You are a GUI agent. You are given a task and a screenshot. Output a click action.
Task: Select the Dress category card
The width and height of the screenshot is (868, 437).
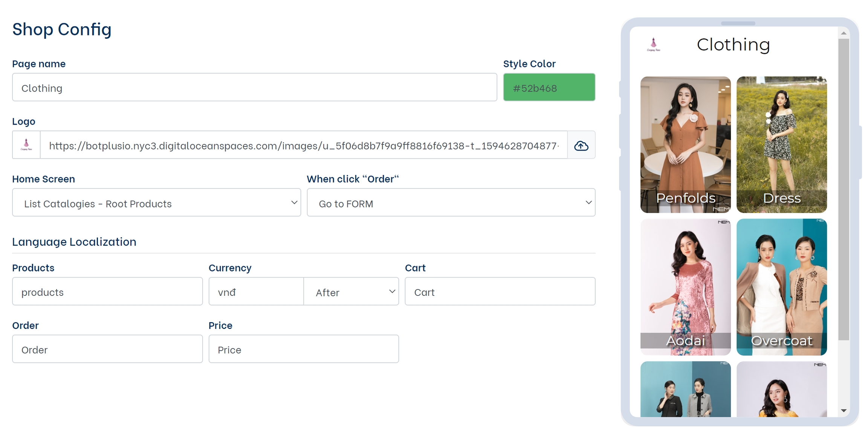(x=781, y=145)
